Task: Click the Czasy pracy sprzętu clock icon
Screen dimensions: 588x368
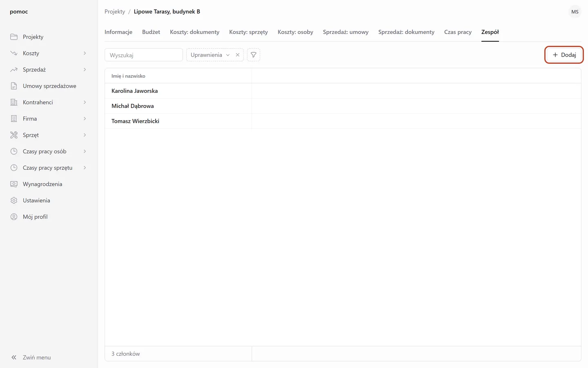Action: pyautogui.click(x=14, y=168)
